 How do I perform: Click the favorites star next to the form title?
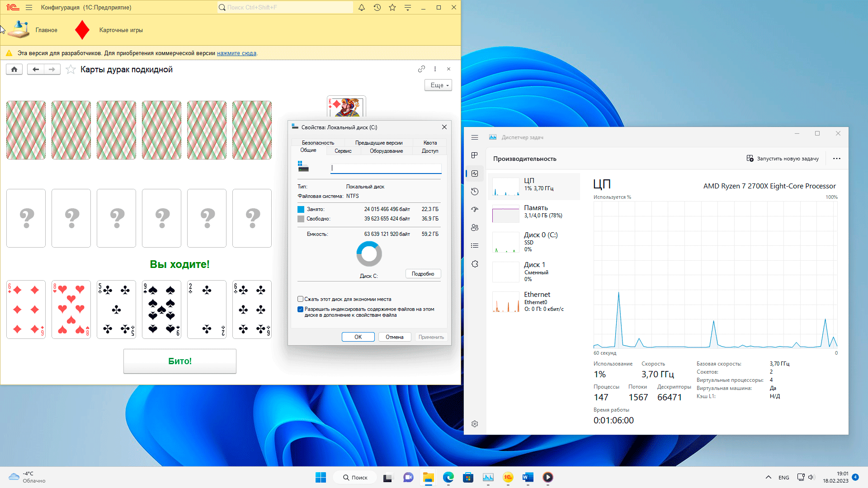click(x=71, y=69)
